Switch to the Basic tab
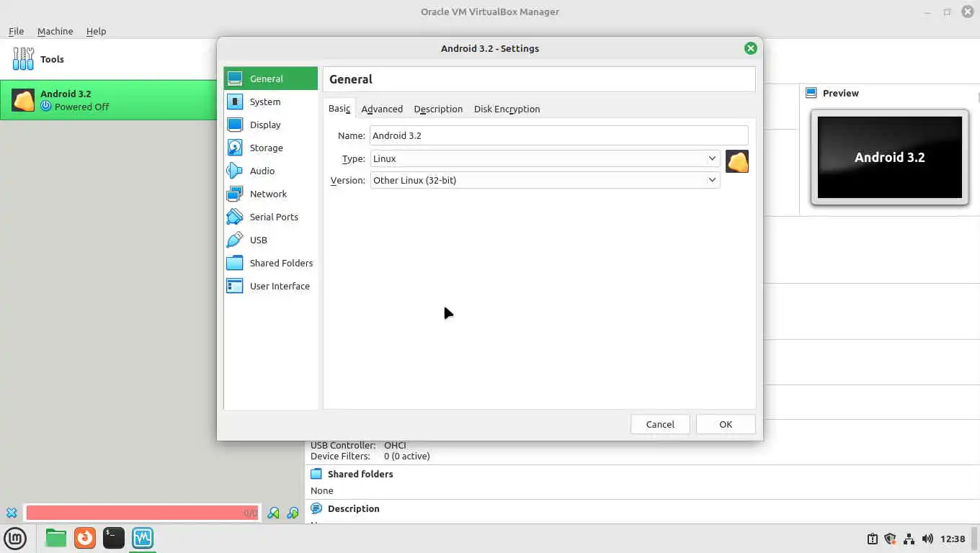Screen dimensions: 980x553 pos(339,109)
